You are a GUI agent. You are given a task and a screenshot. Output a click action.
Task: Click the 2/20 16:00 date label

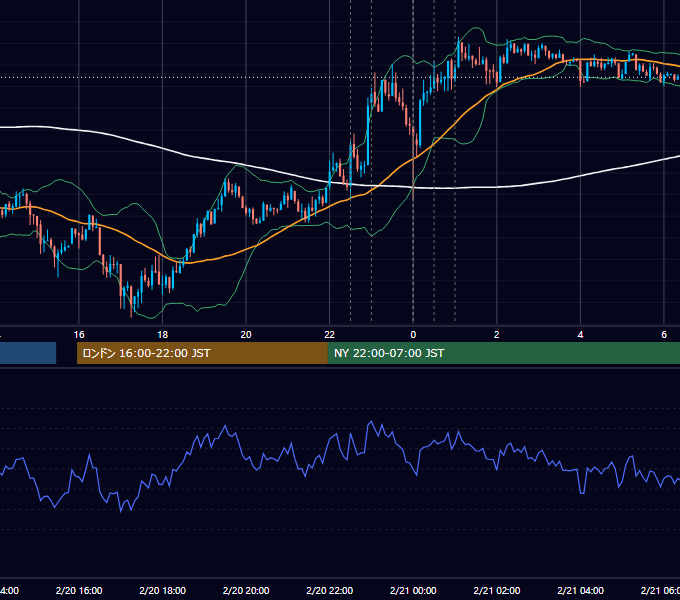79,590
